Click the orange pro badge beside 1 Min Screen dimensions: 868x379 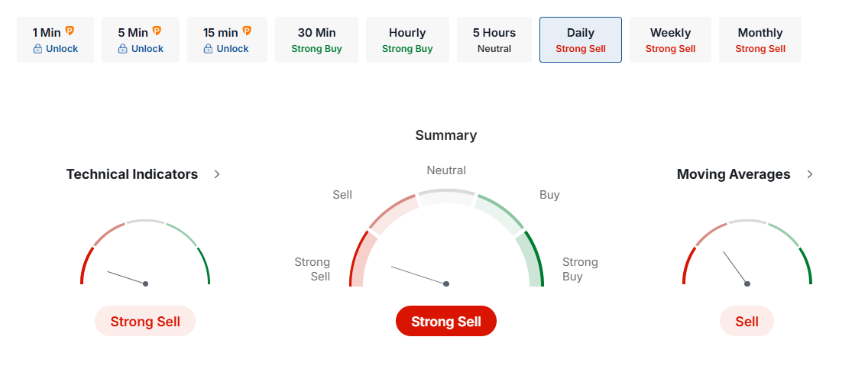[70, 31]
